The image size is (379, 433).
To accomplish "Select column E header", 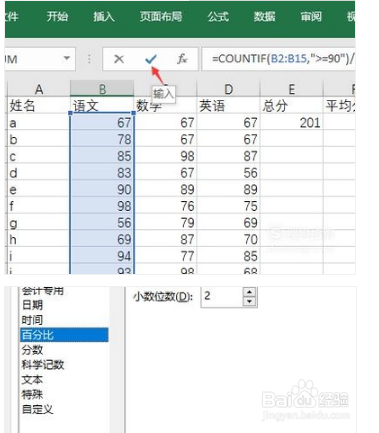I will pos(291,89).
